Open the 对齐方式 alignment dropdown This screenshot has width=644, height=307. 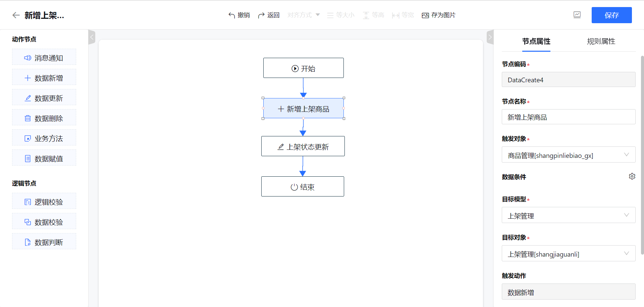[x=304, y=15]
